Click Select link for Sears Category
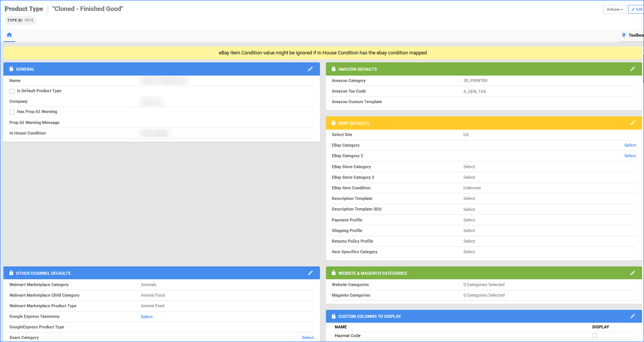Screen dimensions: 644x342 pyautogui.click(x=307, y=337)
